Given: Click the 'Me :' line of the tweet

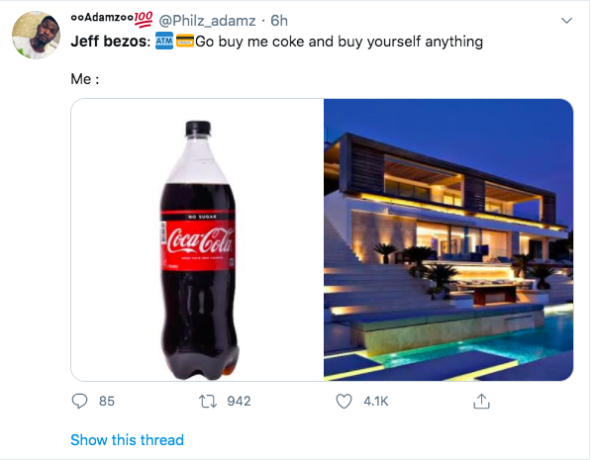Looking at the screenshot, I should click(85, 79).
